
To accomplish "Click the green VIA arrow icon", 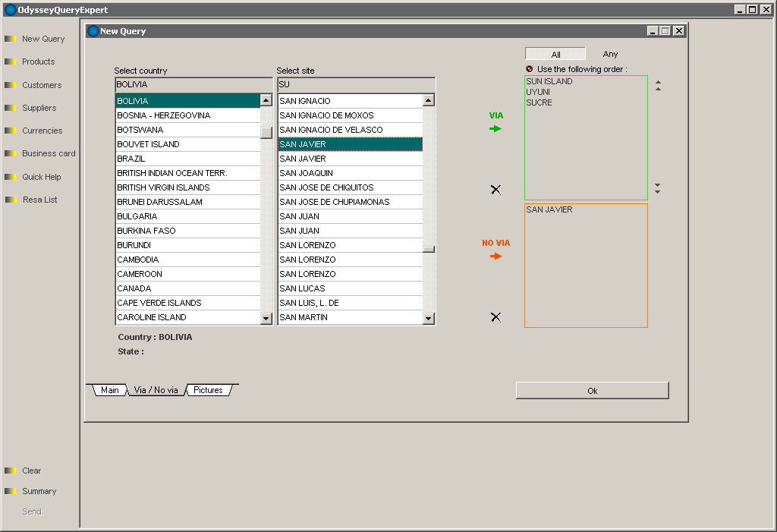I will click(495, 129).
